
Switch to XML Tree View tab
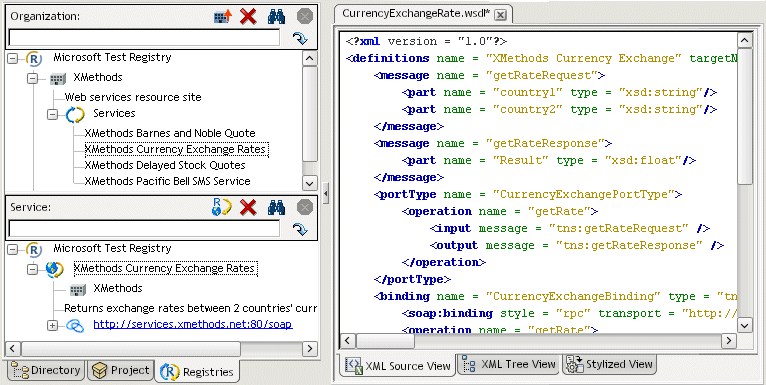pos(509,364)
